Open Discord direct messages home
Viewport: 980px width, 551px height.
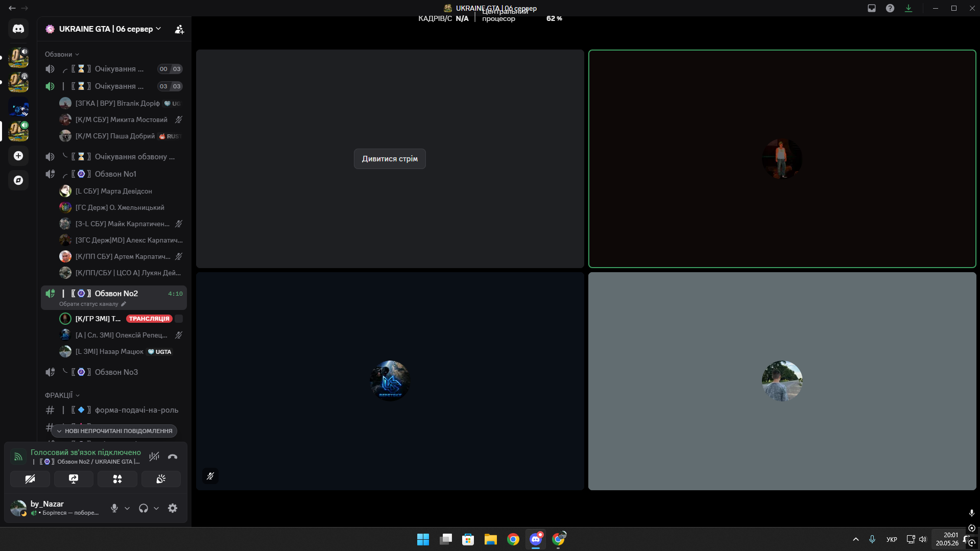pos(18,29)
